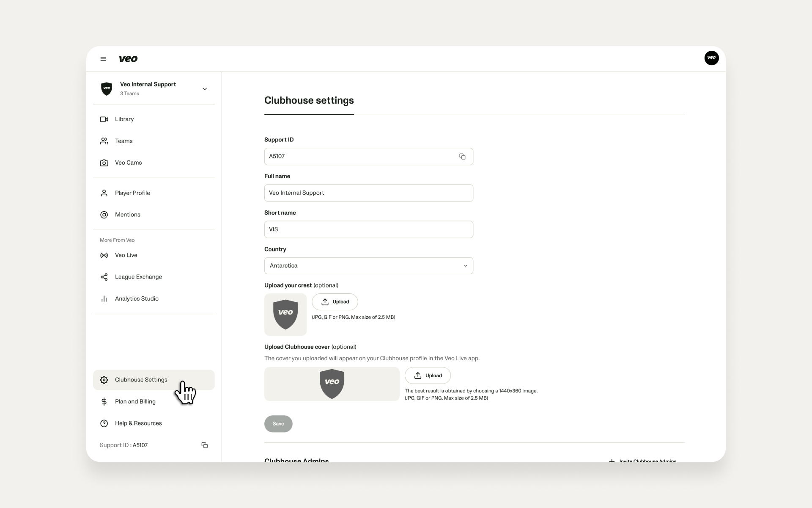Open Plan and Billing
The height and width of the screenshot is (508, 812).
tap(154, 402)
